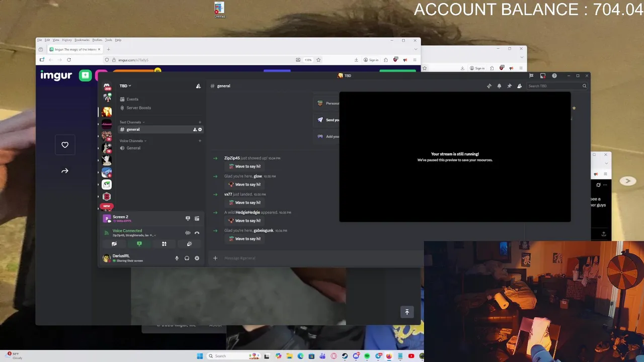Join the General voice channel
The height and width of the screenshot is (362, 644).
(x=160, y=148)
